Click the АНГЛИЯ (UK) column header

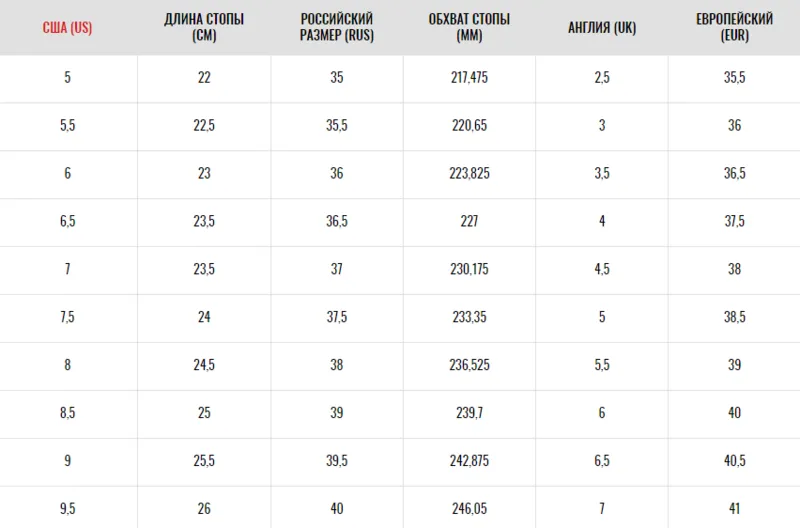click(602, 28)
